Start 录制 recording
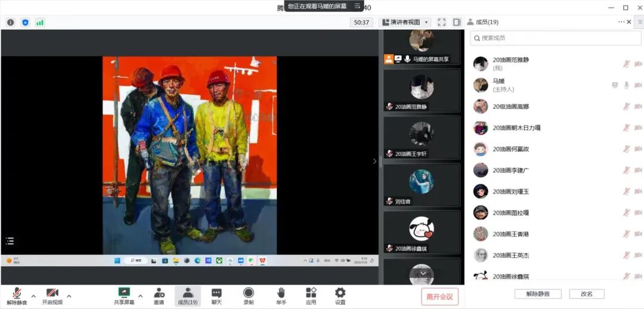 [249, 296]
